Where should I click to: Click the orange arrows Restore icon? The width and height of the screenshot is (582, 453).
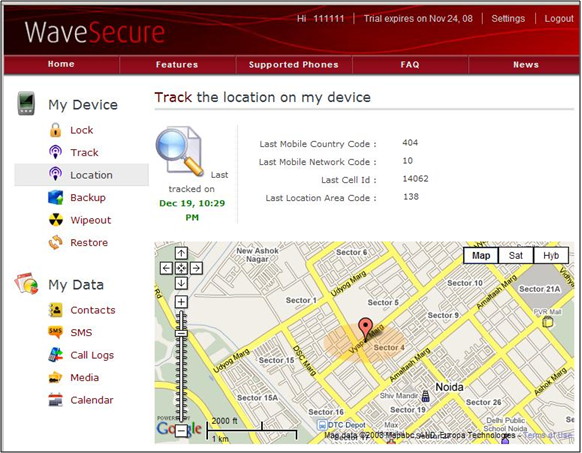(x=56, y=242)
